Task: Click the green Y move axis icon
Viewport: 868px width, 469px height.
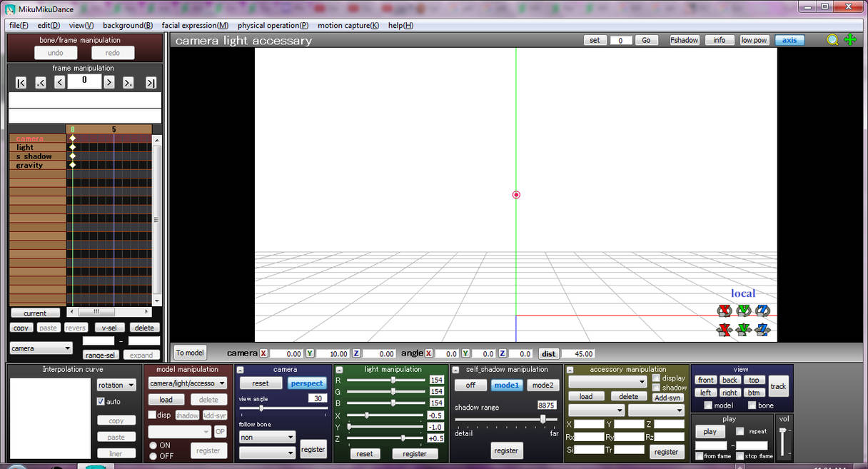Action: (744, 329)
